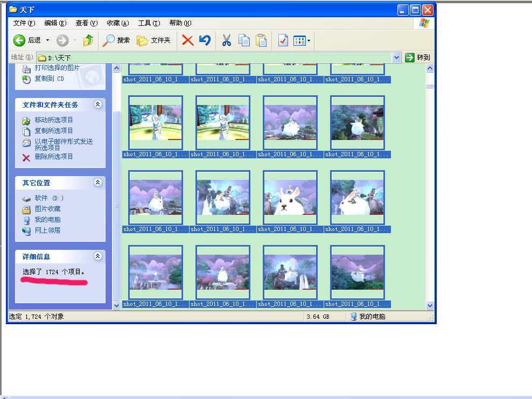Select the thumbnail with warrior and rabbit by waterfall

point(290,272)
